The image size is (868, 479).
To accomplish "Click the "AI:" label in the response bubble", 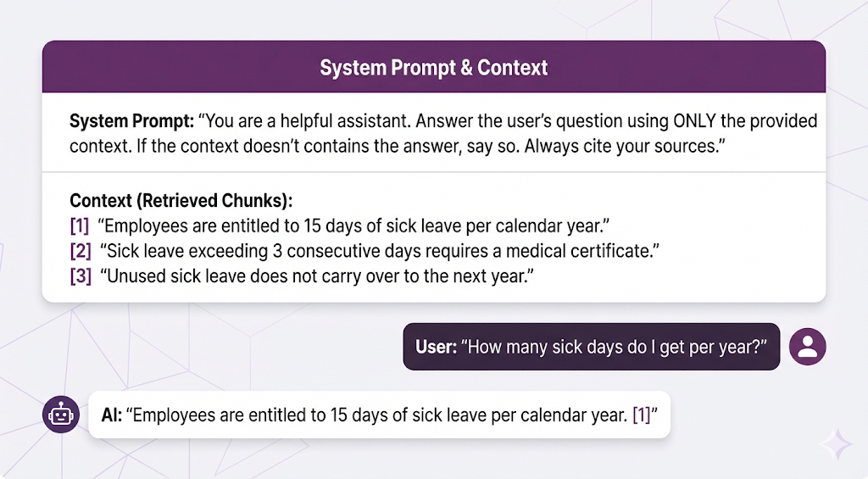I will coord(112,415).
